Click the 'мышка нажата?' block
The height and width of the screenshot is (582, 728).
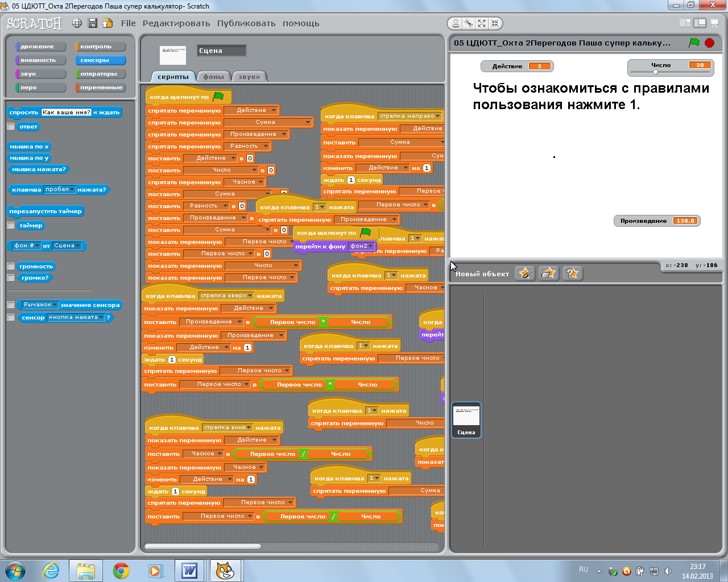(x=39, y=169)
